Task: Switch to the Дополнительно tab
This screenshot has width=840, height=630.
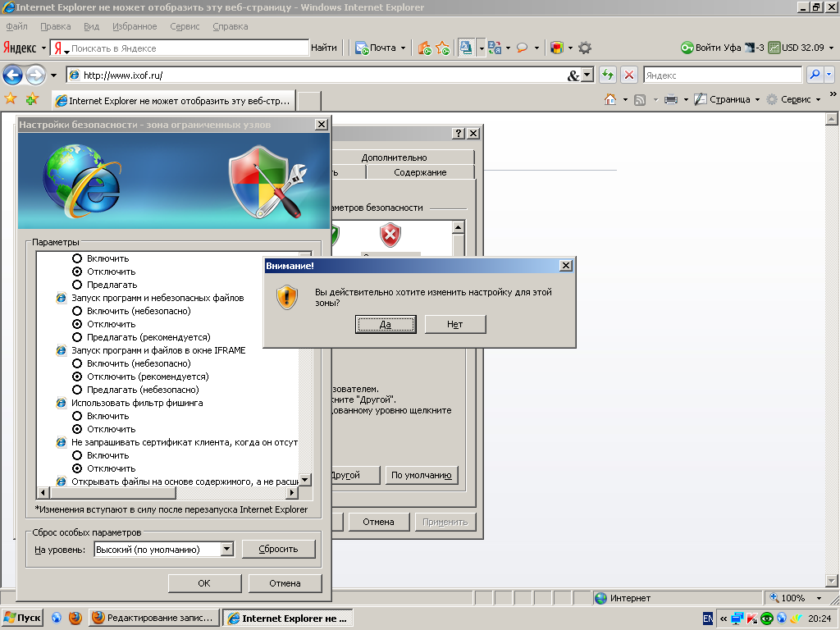Action: click(394, 157)
